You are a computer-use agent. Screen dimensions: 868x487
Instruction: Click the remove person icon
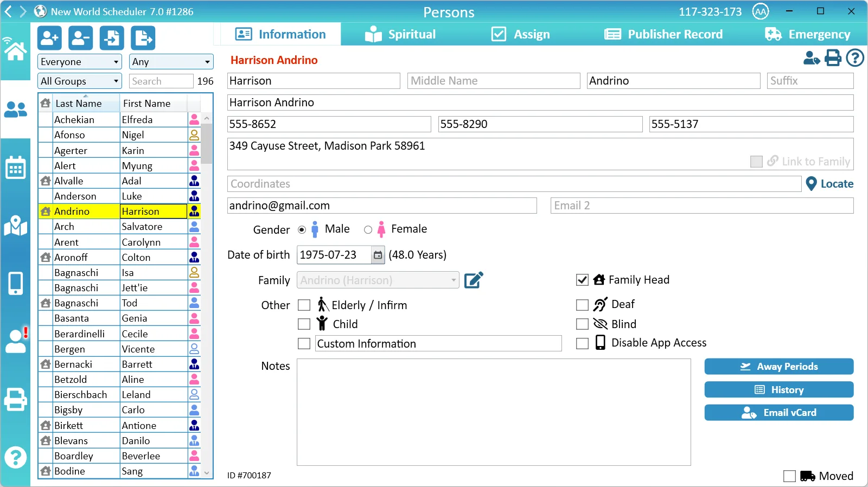click(80, 38)
